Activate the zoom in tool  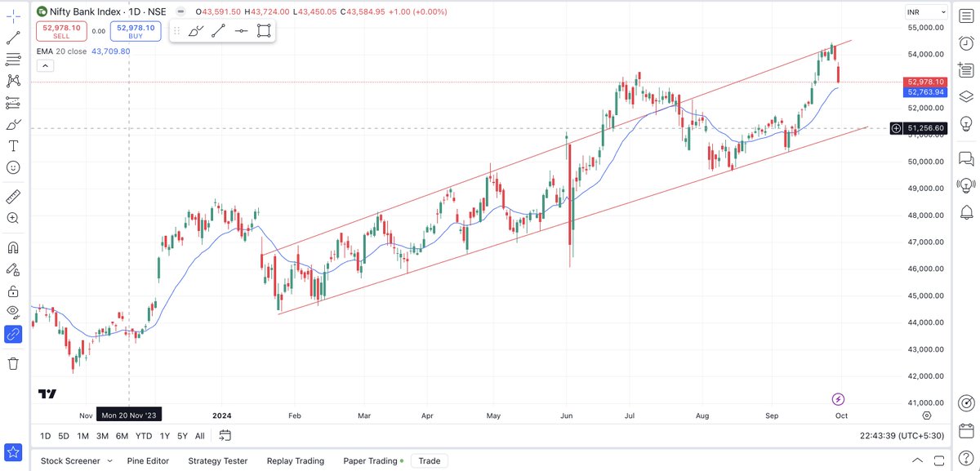13,218
